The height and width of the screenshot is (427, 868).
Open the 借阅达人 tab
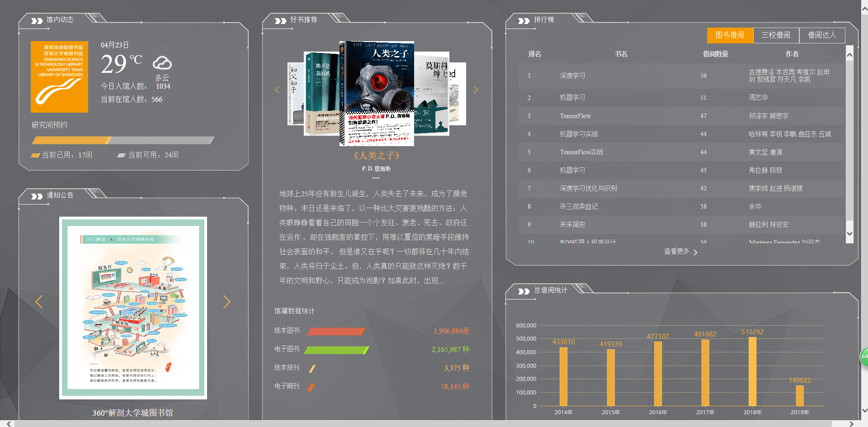[822, 35]
